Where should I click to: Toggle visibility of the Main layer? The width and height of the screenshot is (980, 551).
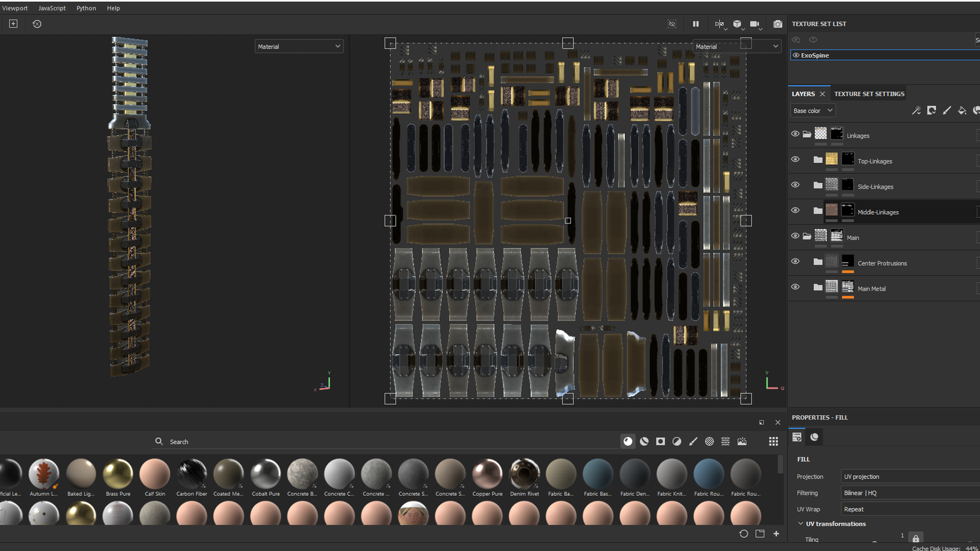coord(795,236)
